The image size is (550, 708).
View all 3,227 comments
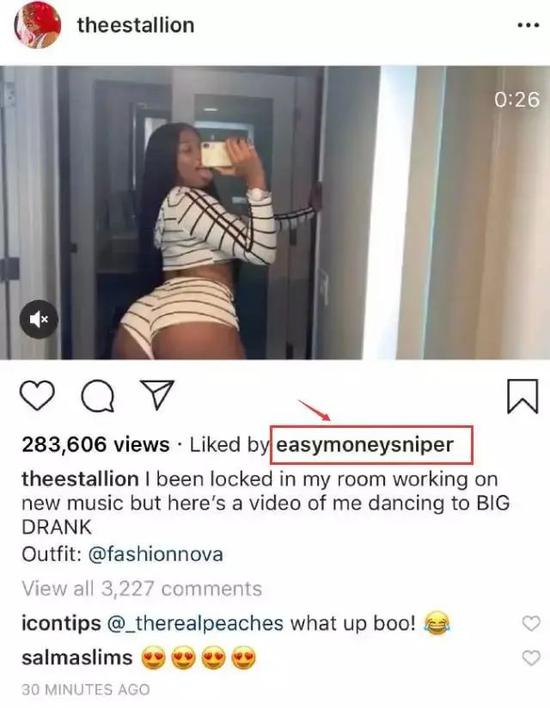coord(142,589)
